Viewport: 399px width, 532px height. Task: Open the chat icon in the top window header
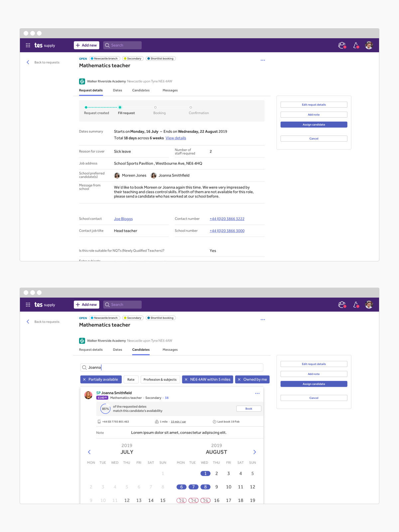[342, 45]
